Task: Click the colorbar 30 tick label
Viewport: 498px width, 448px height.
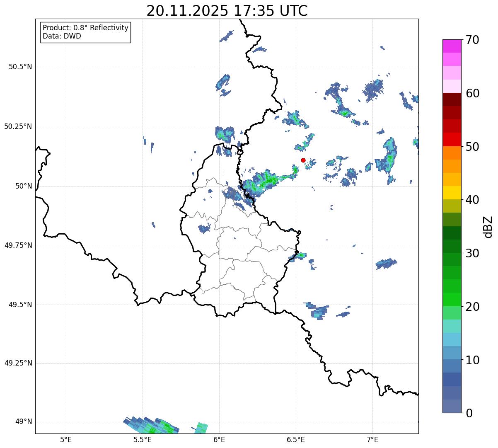Action: pos(472,253)
